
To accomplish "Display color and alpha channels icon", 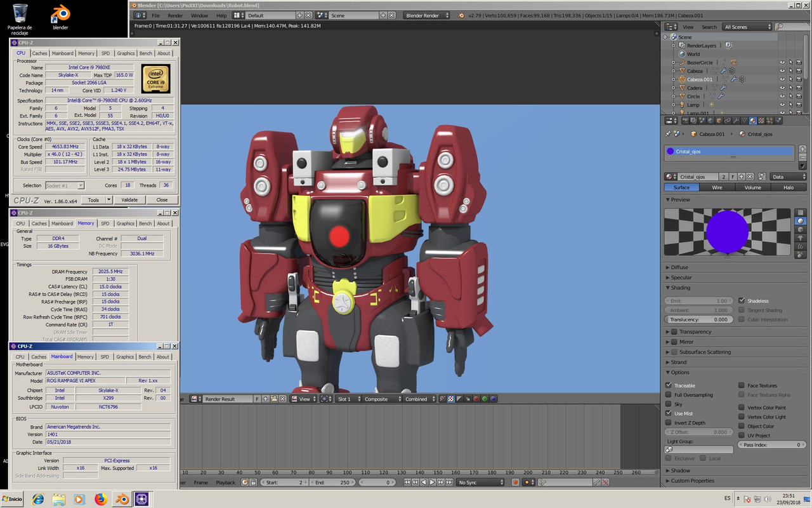I will coord(443,399).
